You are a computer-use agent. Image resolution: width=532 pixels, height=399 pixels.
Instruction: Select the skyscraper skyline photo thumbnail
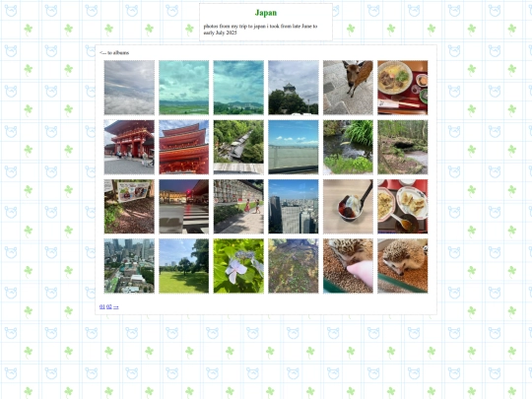point(294,206)
